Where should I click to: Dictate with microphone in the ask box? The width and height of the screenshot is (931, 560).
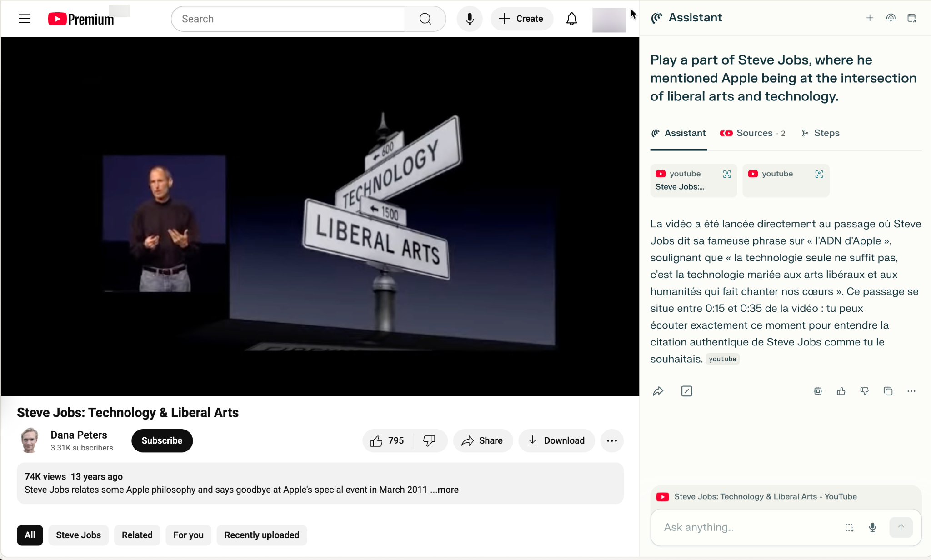coord(872,527)
